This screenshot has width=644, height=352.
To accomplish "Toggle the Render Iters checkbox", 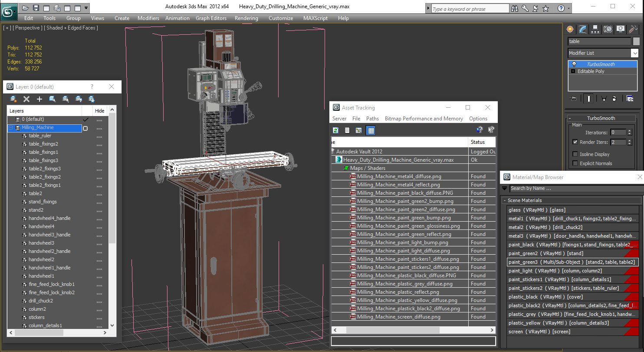I will (575, 142).
